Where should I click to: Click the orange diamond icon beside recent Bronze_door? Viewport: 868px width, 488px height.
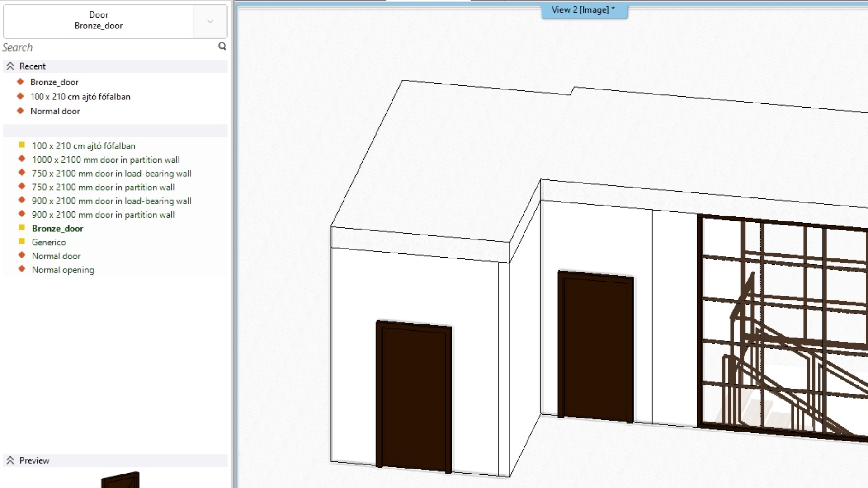pyautogui.click(x=20, y=82)
